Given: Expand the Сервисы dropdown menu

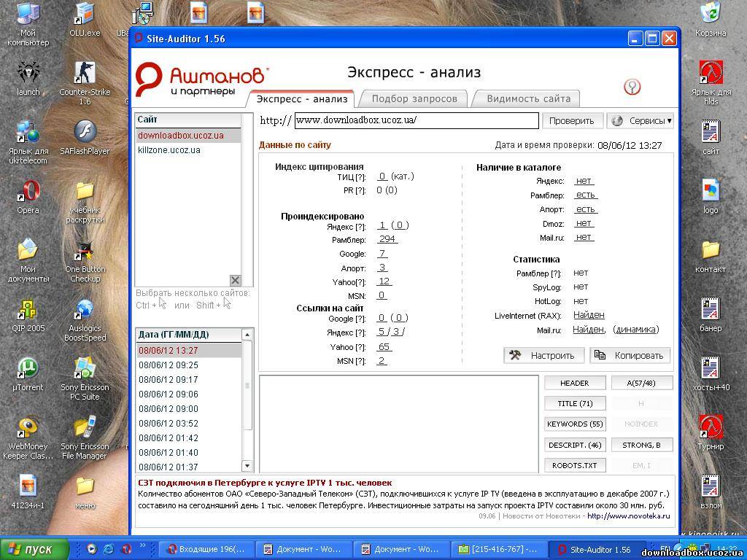Looking at the screenshot, I should (640, 120).
